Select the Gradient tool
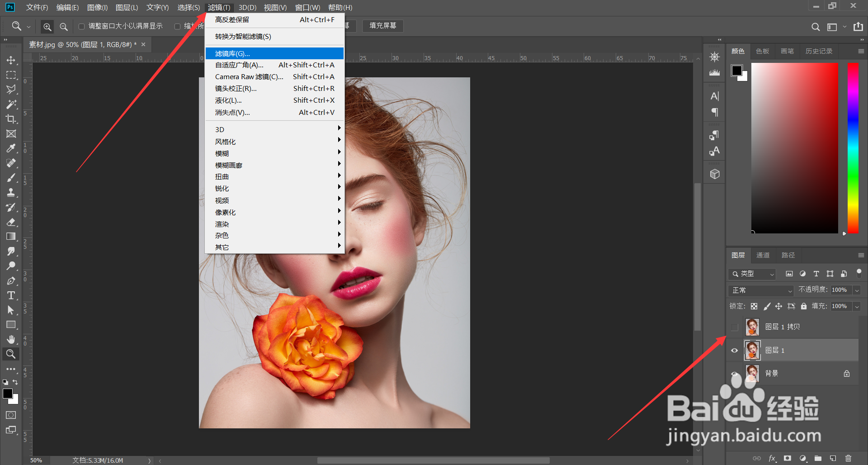 (11, 237)
